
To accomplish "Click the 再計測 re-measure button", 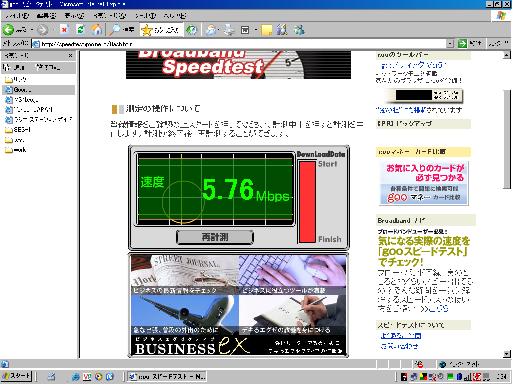I will 215,237.
